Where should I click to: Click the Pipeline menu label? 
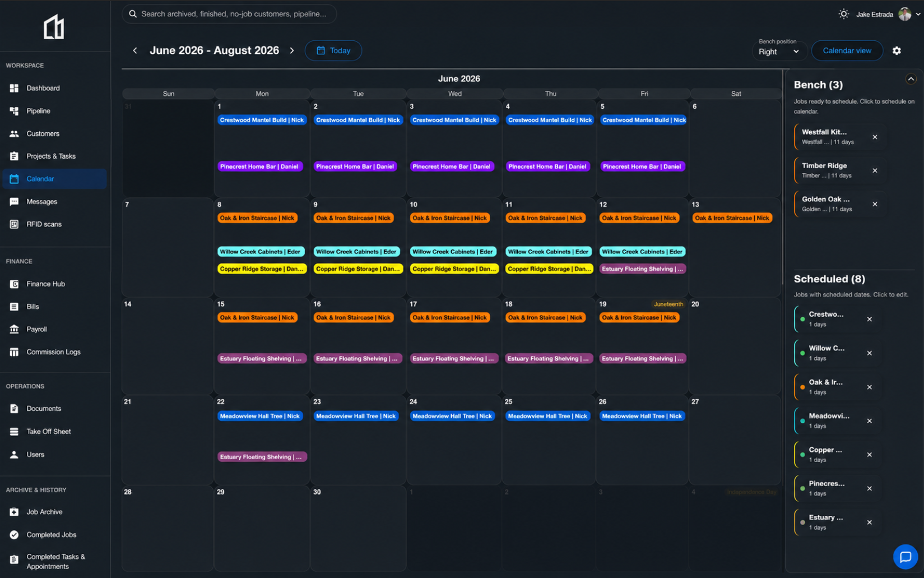[39, 111]
